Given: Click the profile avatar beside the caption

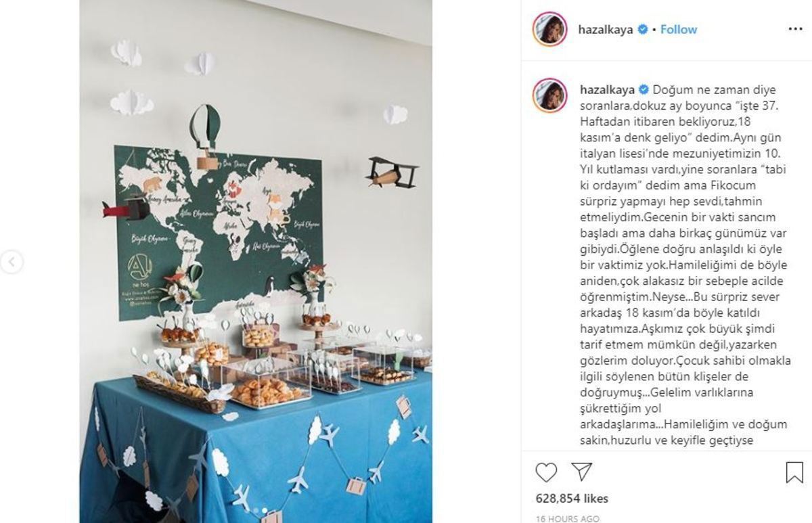Looking at the screenshot, I should [549, 95].
